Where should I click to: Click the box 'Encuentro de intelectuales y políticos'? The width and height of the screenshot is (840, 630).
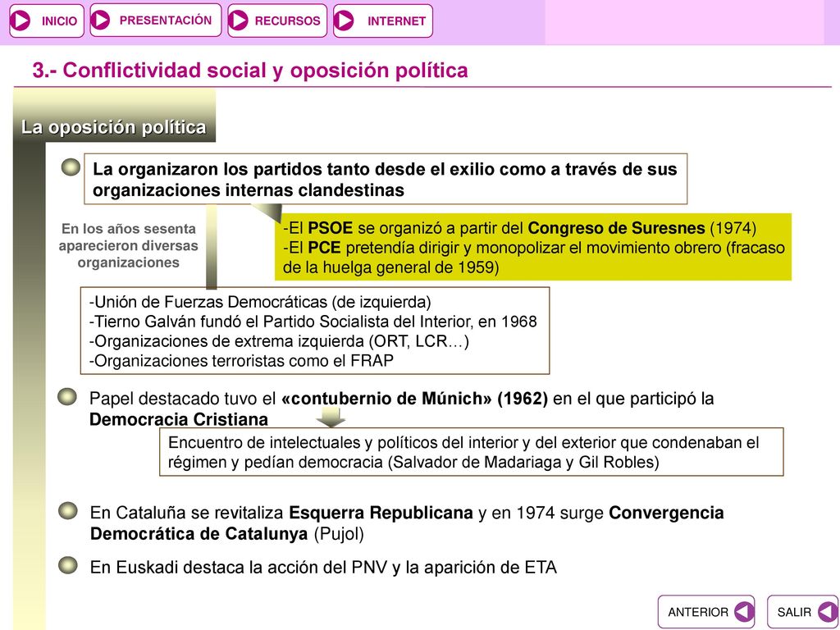[x=472, y=452]
